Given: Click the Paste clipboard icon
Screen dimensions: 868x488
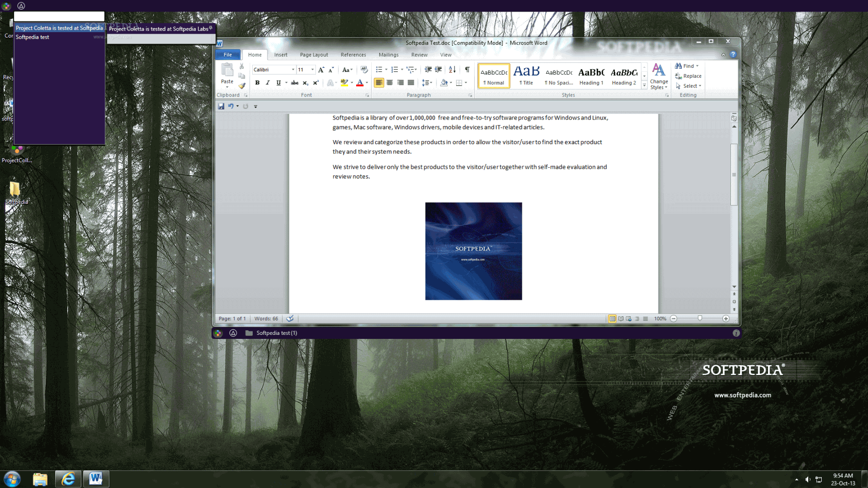Looking at the screenshot, I should 227,70.
